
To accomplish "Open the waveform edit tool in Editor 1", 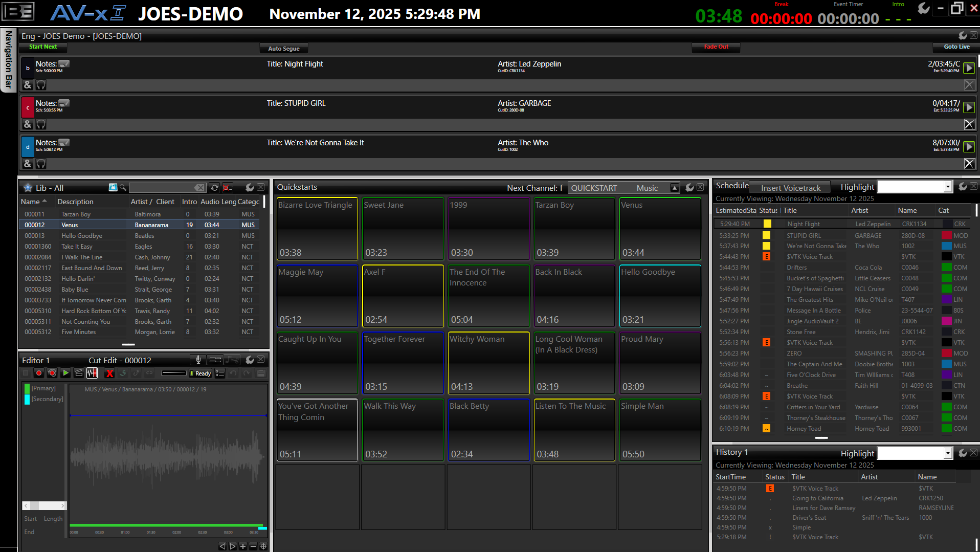I will click(92, 373).
